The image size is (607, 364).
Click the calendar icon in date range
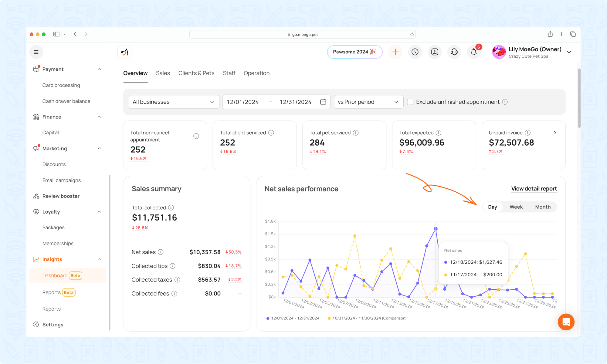point(323,102)
